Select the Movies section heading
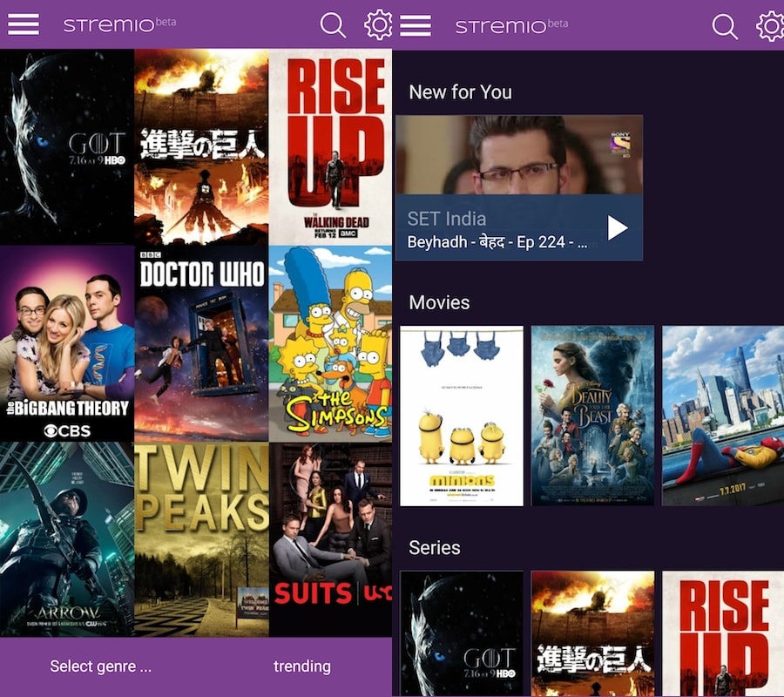This screenshot has height=697, width=784. pos(440,302)
